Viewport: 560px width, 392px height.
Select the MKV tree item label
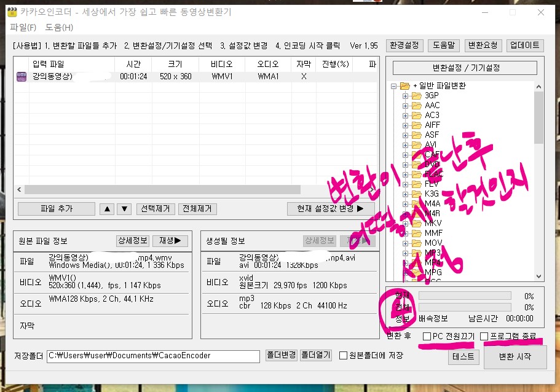[x=433, y=224]
